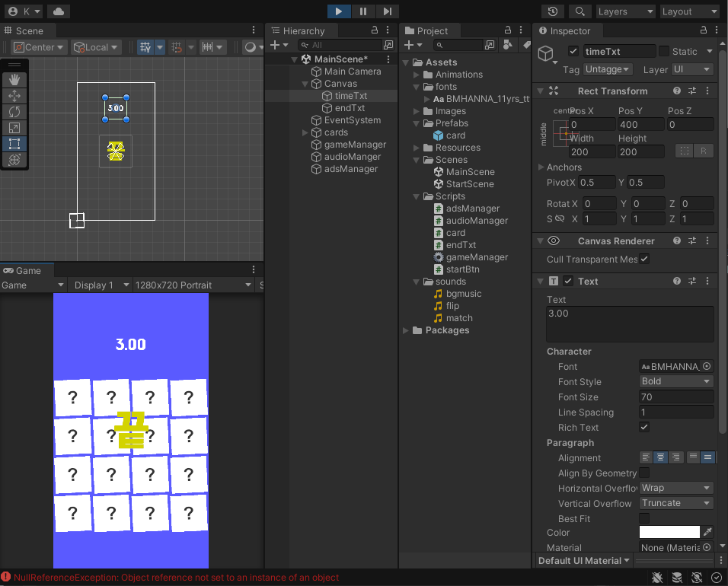Open Text component more options menu
This screenshot has width=728, height=586.
707,281
